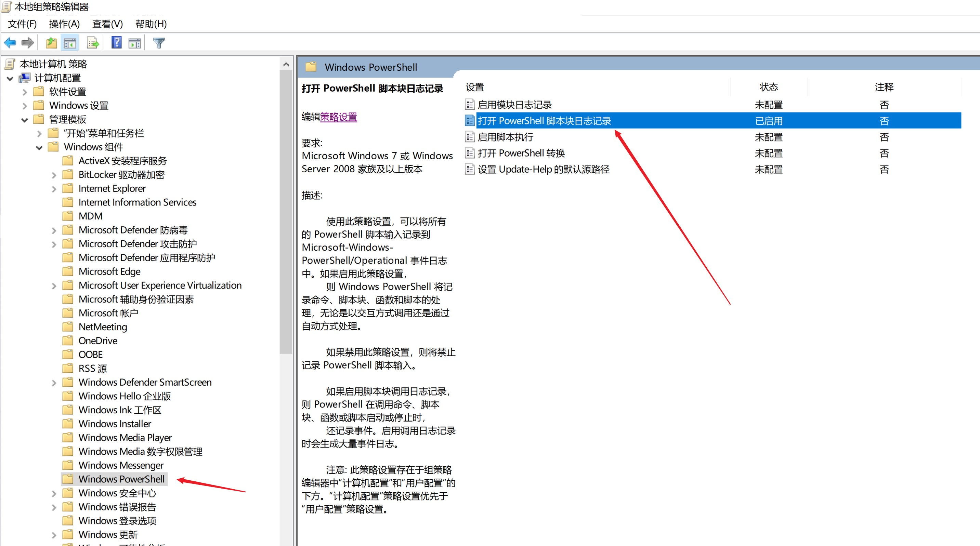Click the blue Back arrow toolbar icon
Screen dimensions: 980x546
point(10,43)
